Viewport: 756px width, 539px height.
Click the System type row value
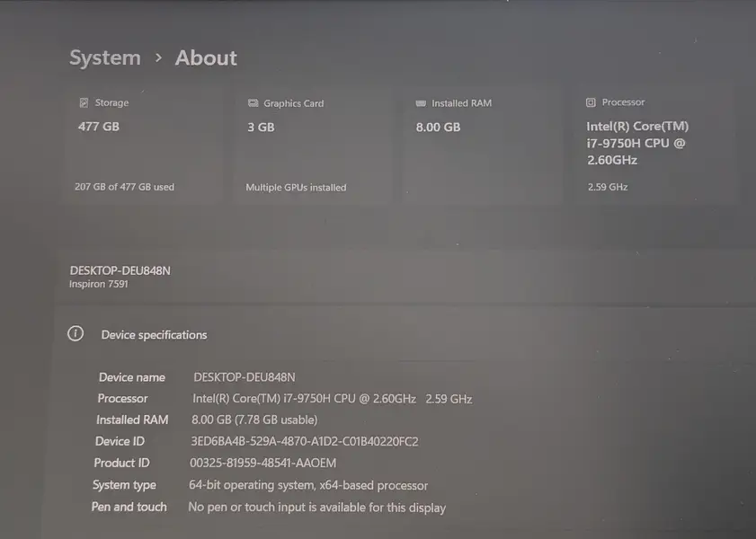pyautogui.click(x=308, y=485)
